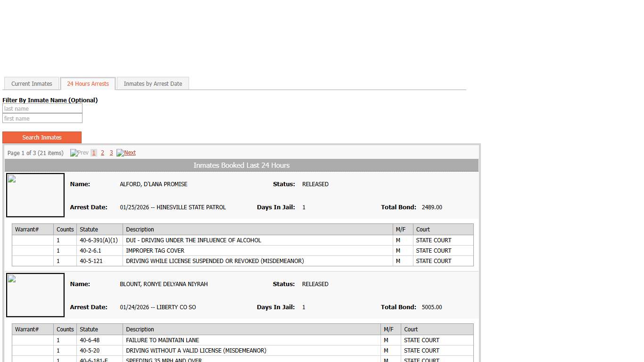Select the IMPROPER TAG COVER charge row

click(155, 251)
